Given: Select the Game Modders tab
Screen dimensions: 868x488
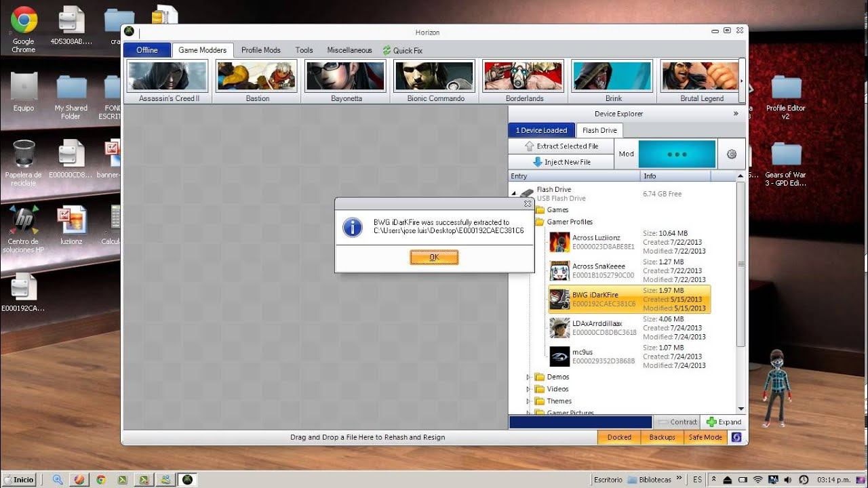Looking at the screenshot, I should coord(203,50).
